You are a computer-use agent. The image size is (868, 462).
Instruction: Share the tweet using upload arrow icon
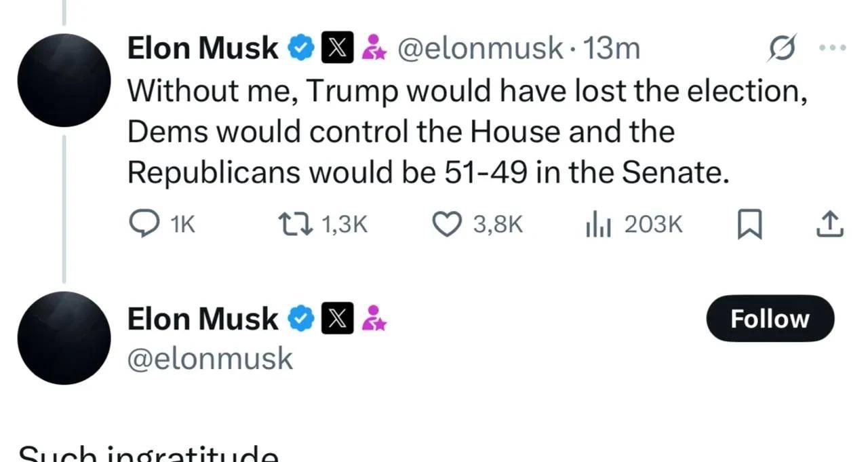point(829,225)
